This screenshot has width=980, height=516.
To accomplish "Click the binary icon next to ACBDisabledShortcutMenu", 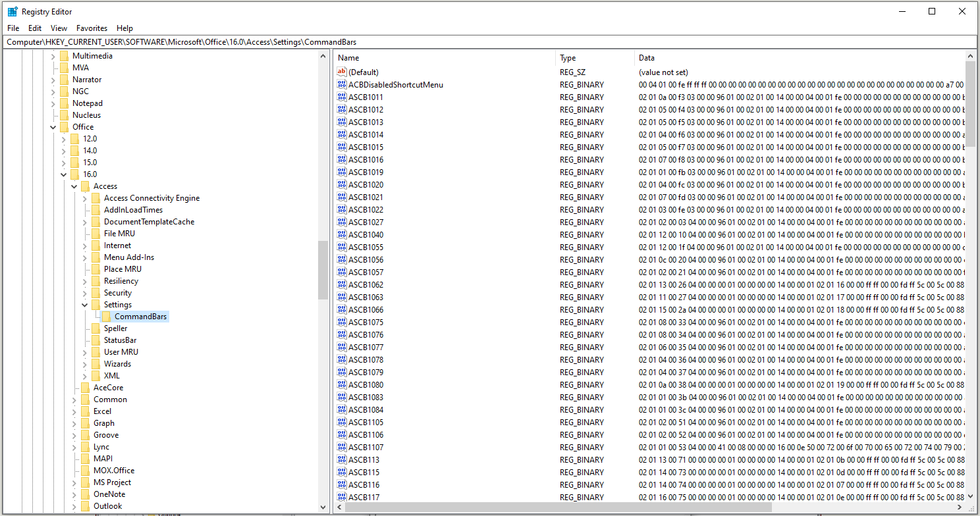I will coord(341,84).
